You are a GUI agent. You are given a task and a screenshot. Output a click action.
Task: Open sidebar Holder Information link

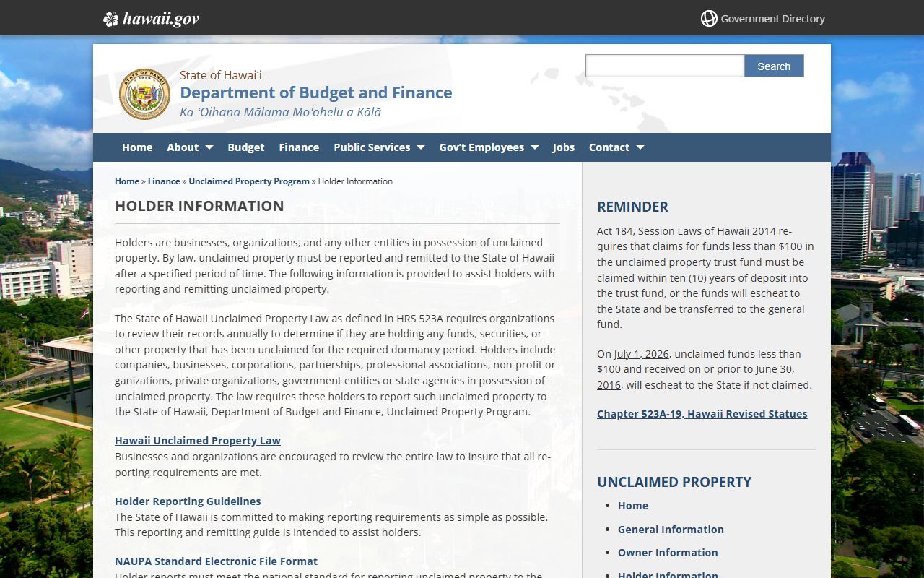668,574
